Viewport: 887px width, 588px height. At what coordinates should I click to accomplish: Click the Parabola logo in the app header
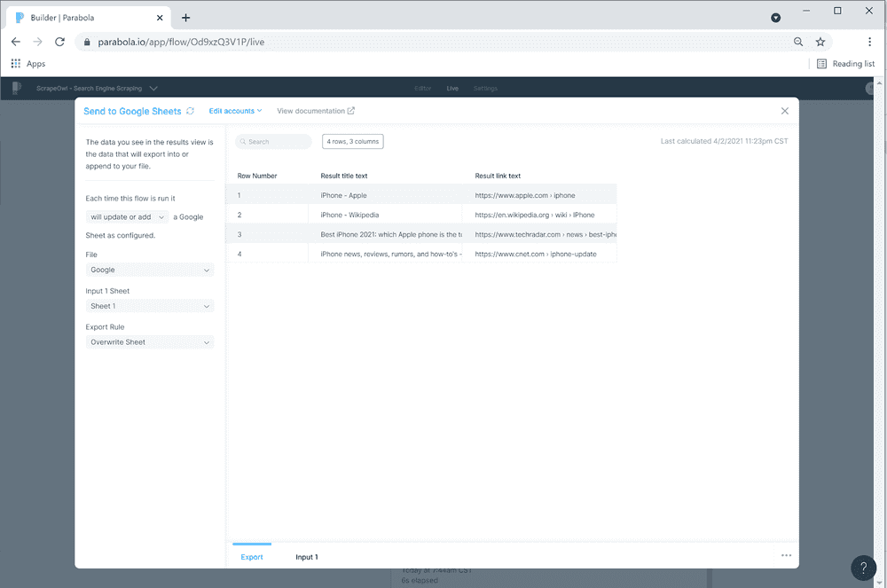(x=17, y=88)
